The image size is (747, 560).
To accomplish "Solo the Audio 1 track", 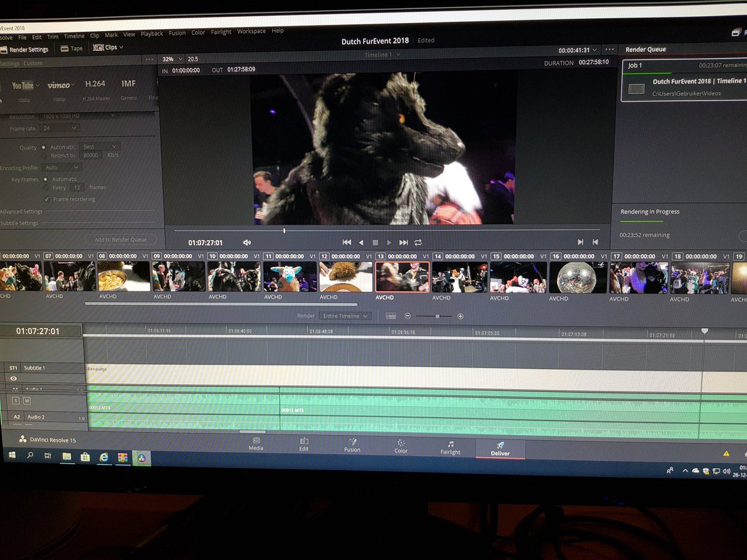I will (x=16, y=401).
